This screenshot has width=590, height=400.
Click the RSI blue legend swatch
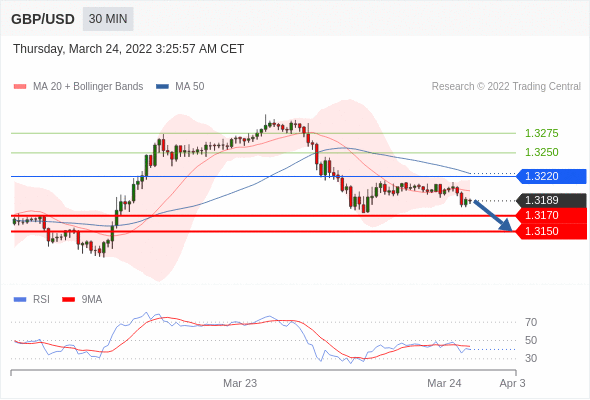(x=20, y=300)
